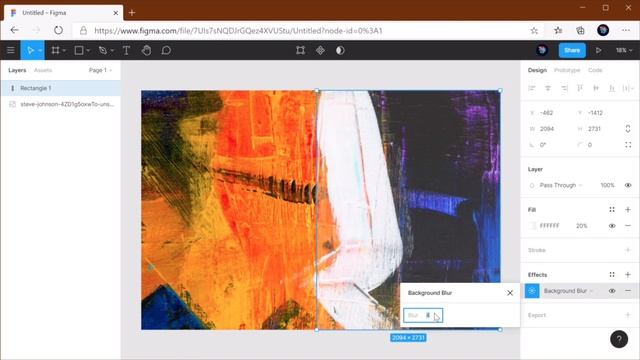The width and height of the screenshot is (640, 360).
Task: Click the browser Back button
Action: pos(14,30)
